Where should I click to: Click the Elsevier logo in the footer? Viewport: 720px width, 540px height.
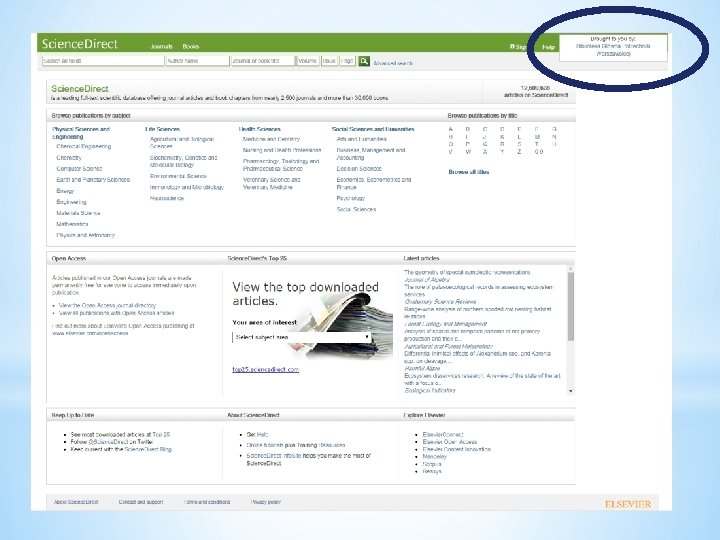pos(628,504)
